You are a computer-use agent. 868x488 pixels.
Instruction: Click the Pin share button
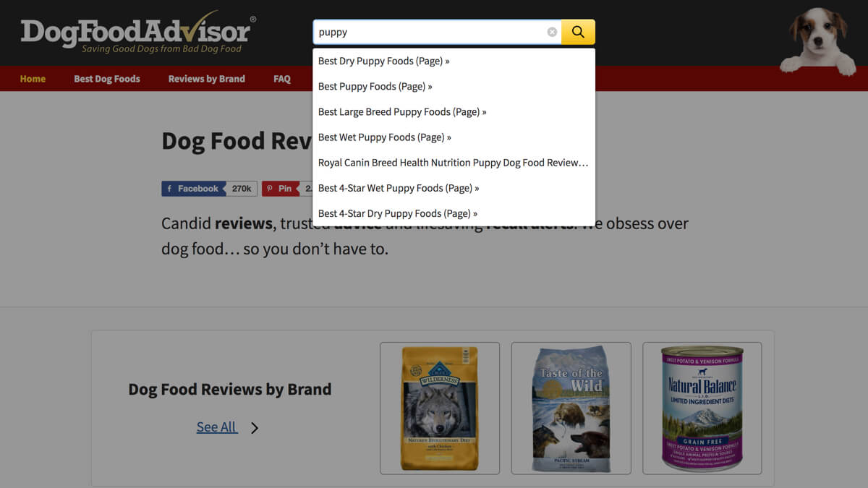(x=280, y=189)
